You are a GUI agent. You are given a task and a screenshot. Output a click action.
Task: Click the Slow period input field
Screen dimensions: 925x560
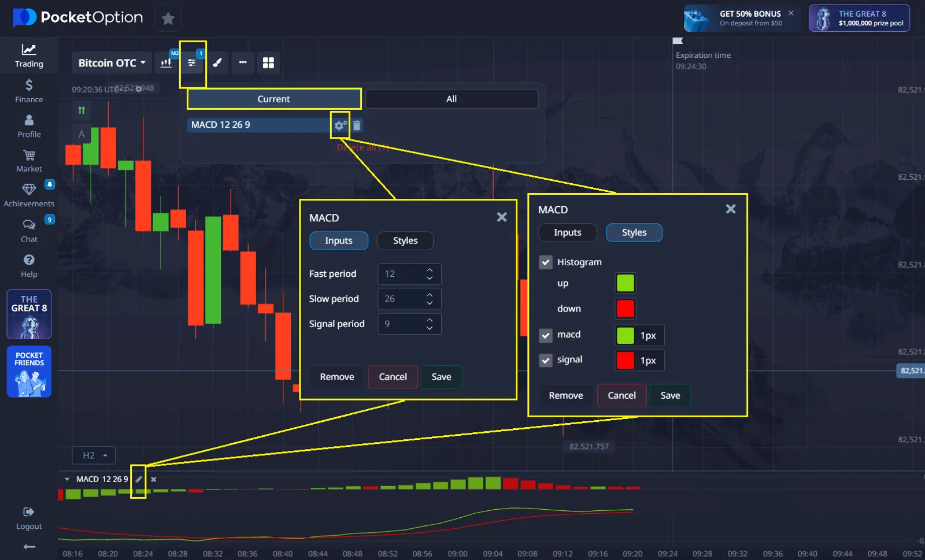click(x=409, y=299)
